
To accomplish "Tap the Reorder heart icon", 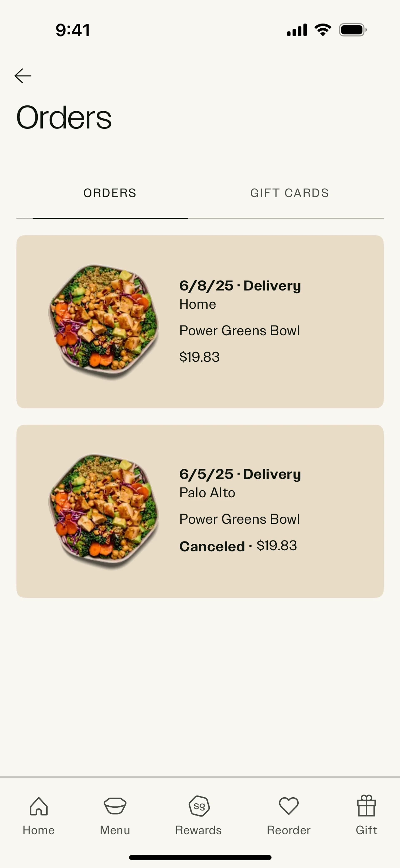I will pyautogui.click(x=289, y=806).
